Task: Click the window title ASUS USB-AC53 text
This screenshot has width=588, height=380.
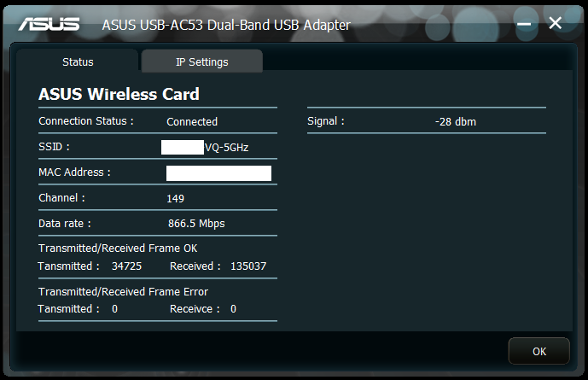Action: coord(225,25)
